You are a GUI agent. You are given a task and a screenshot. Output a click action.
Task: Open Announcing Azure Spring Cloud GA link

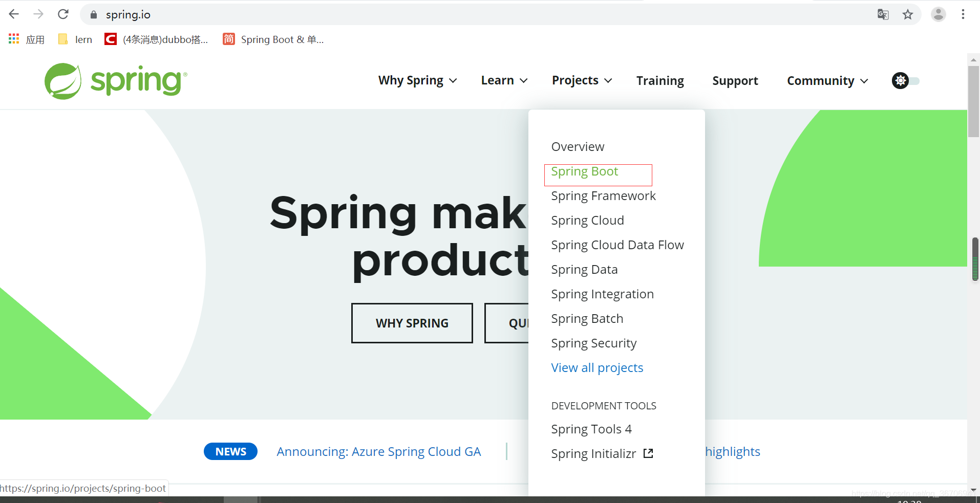coord(379,452)
